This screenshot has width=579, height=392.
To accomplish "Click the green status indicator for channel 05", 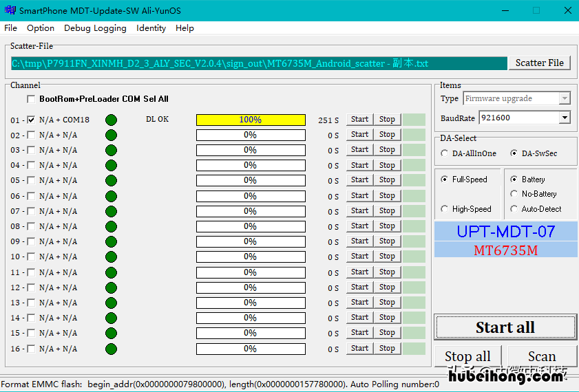I will (x=111, y=180).
